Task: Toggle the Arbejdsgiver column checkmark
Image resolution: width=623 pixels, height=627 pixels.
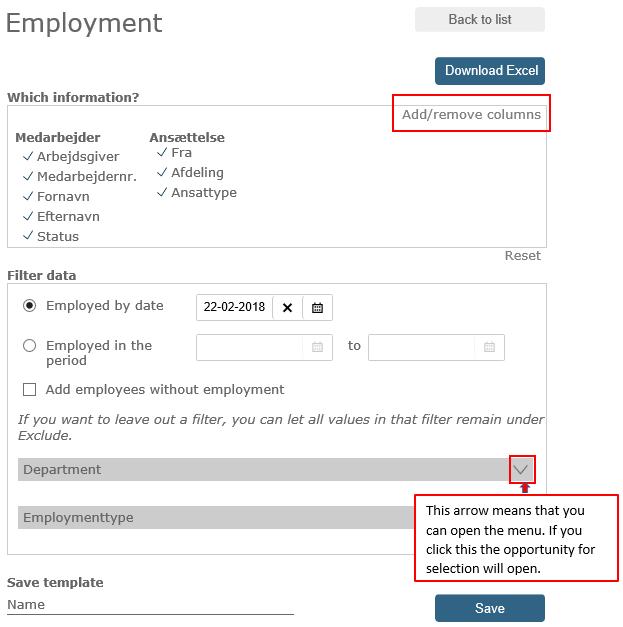Action: pyautogui.click(x=28, y=157)
